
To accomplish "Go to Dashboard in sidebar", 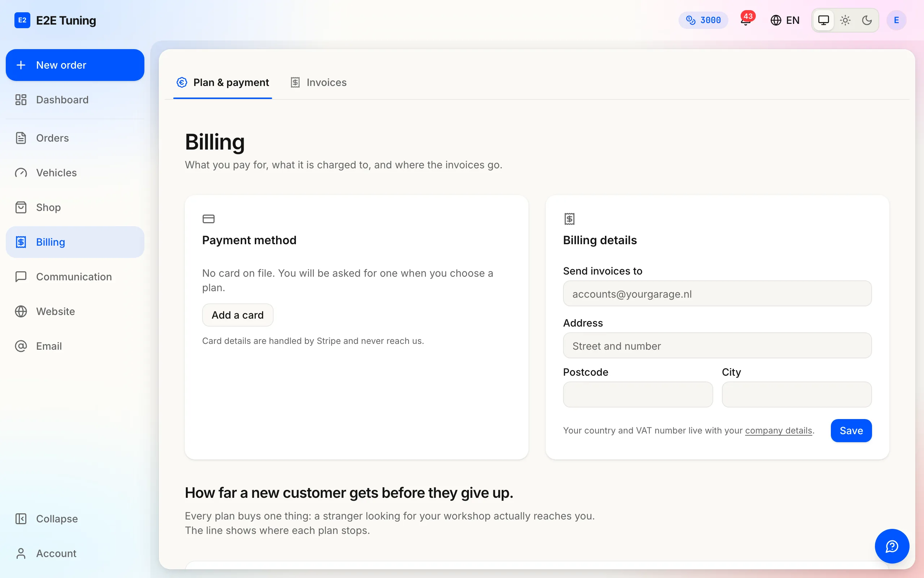I will 75,100.
